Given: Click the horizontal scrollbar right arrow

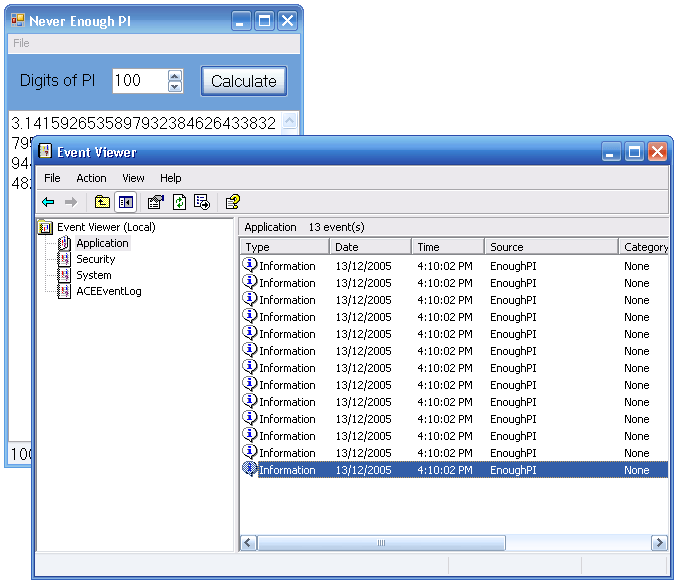Looking at the screenshot, I should tap(659, 542).
